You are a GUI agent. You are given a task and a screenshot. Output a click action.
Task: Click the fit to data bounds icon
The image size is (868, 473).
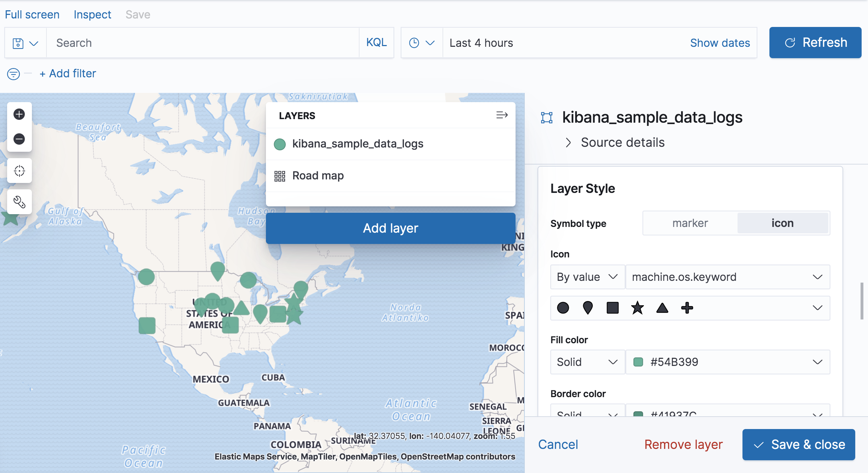[19, 171]
